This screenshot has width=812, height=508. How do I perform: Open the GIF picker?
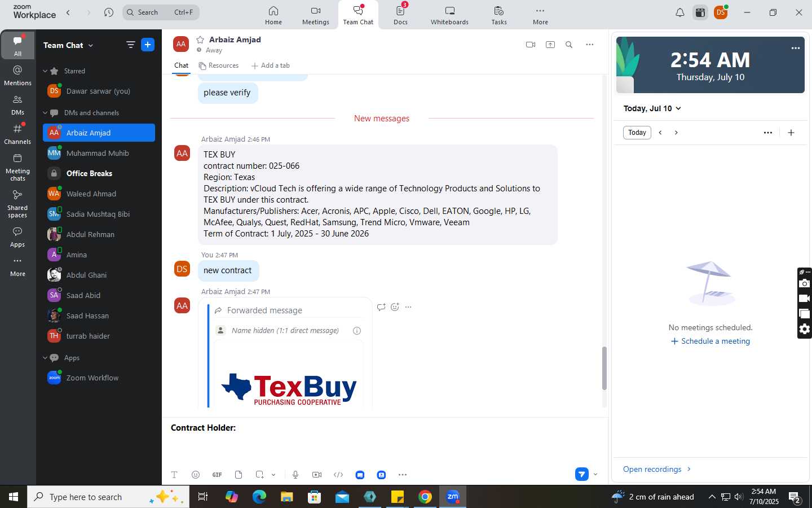coord(217,475)
